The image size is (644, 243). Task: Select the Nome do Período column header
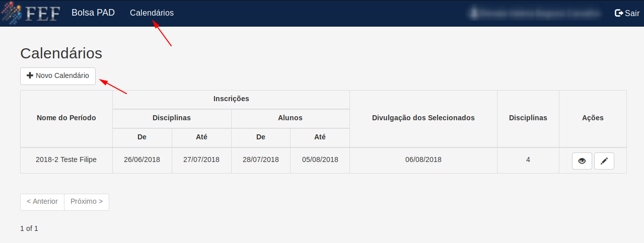click(66, 118)
